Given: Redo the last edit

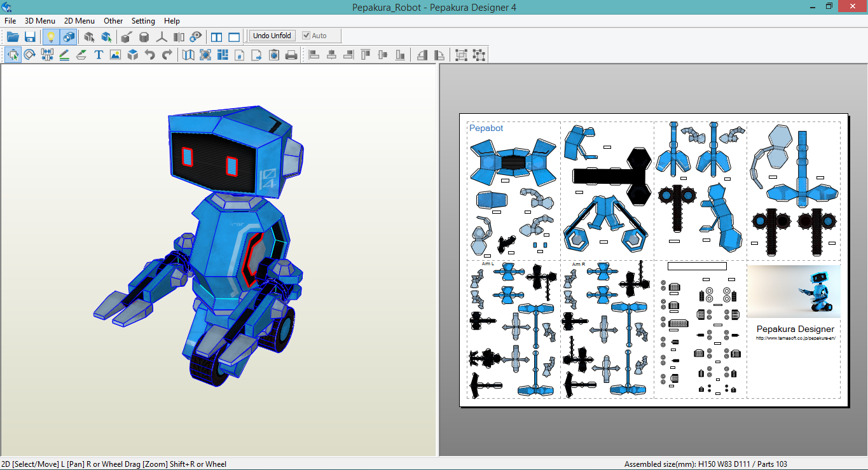Looking at the screenshot, I should pos(167,55).
